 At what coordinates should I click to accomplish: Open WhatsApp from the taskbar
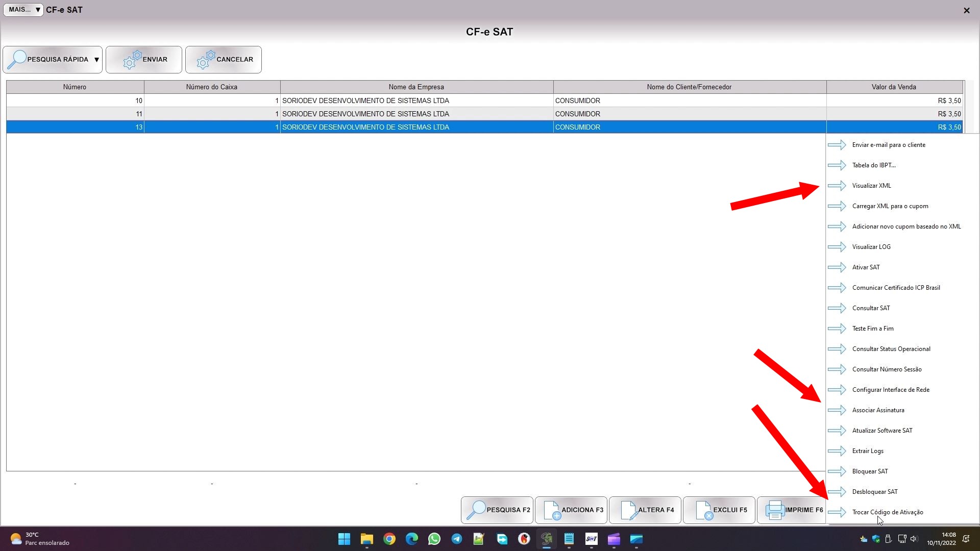click(434, 539)
